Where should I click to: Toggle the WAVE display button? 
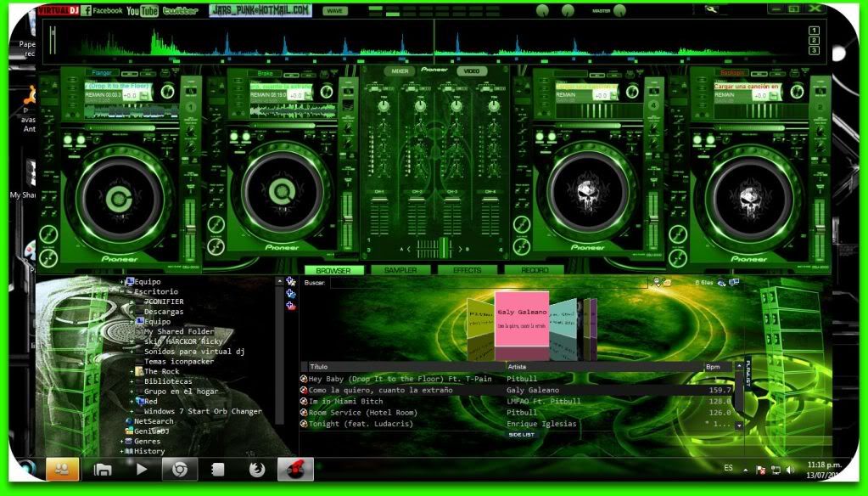coord(334,11)
